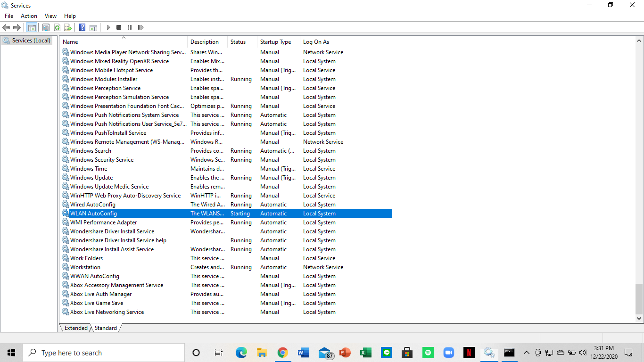Open Help with the question mark icon

[82, 28]
